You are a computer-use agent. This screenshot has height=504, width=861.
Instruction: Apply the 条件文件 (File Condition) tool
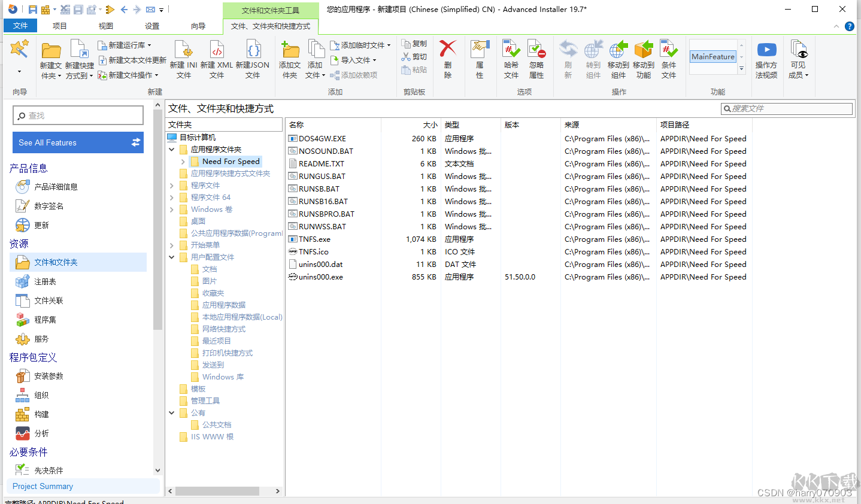tap(669, 58)
